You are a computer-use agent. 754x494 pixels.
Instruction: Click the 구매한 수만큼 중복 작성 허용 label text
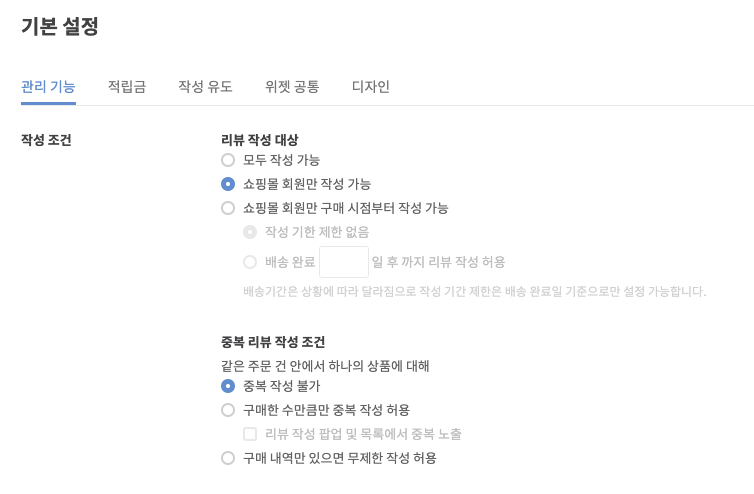pyautogui.click(x=326, y=410)
